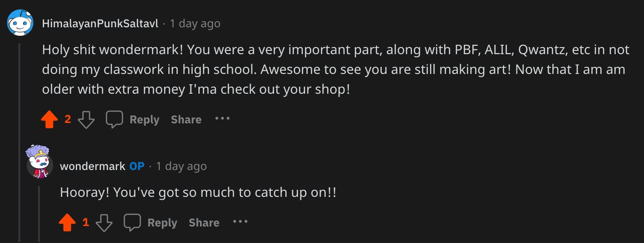
Task: Share HimalayanPunkSaltavl's comment
Action: [186, 120]
